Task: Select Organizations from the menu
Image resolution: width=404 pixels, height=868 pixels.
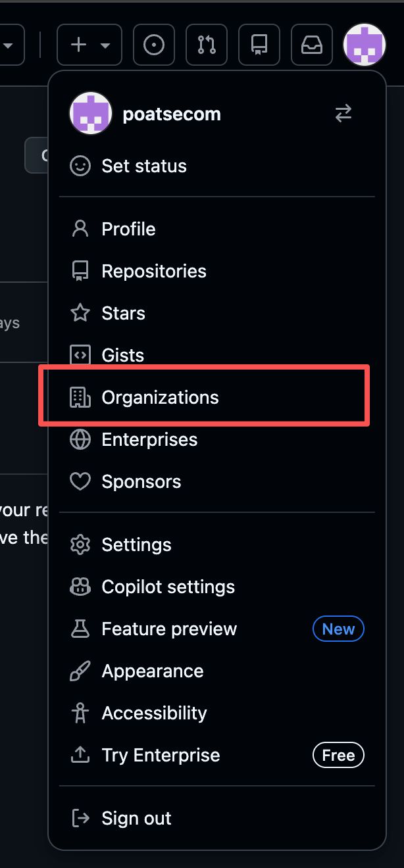Action: tap(160, 397)
